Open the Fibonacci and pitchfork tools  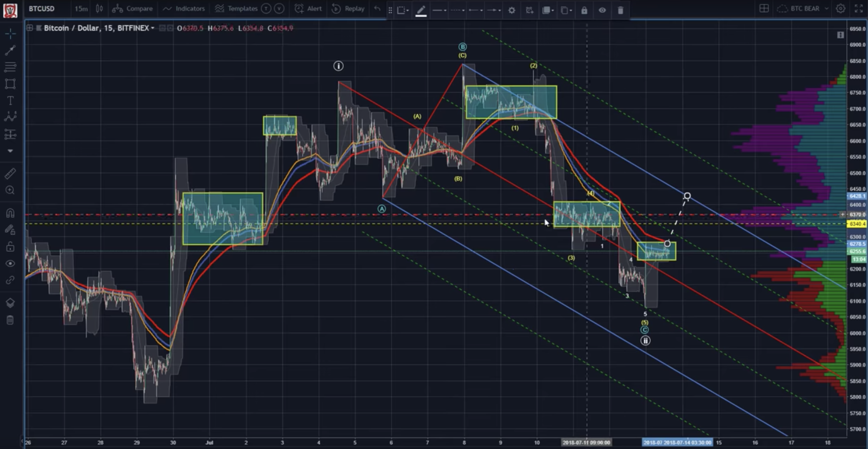(x=10, y=67)
